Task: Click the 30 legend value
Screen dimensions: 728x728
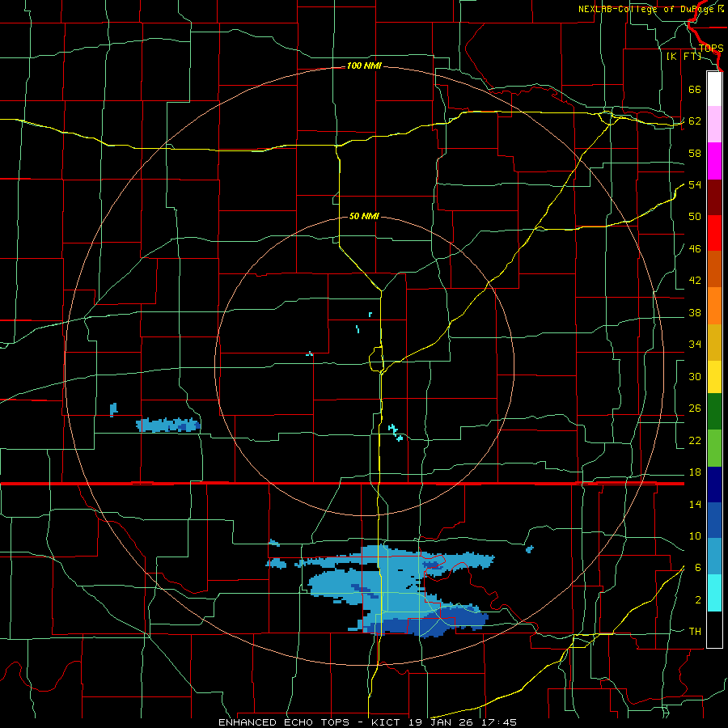Action: pos(695,376)
